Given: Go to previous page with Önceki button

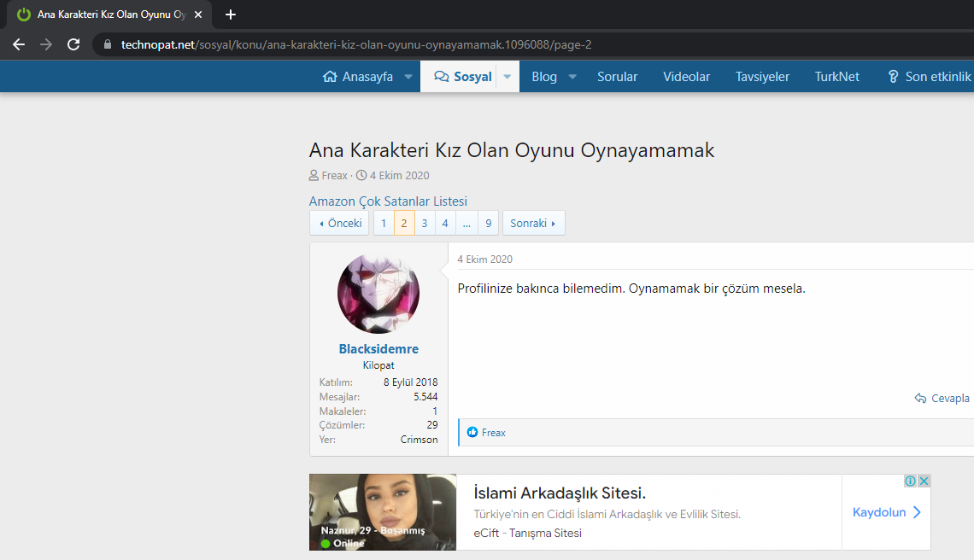Looking at the screenshot, I should tap(340, 223).
